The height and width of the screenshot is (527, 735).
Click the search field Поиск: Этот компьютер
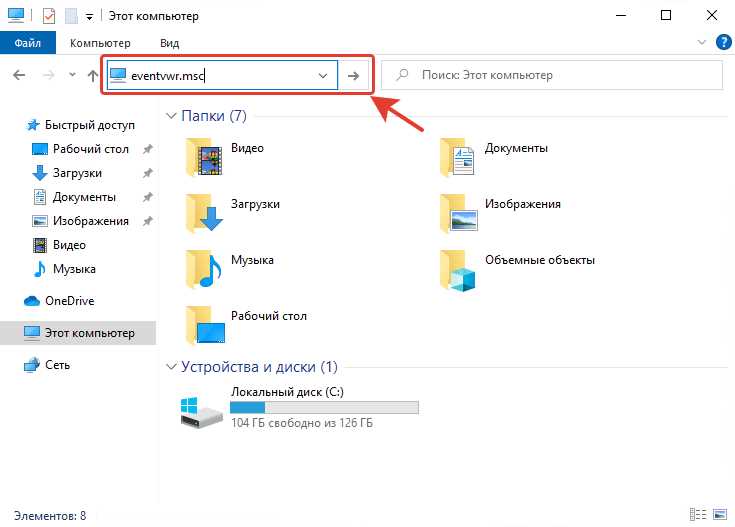click(x=552, y=75)
